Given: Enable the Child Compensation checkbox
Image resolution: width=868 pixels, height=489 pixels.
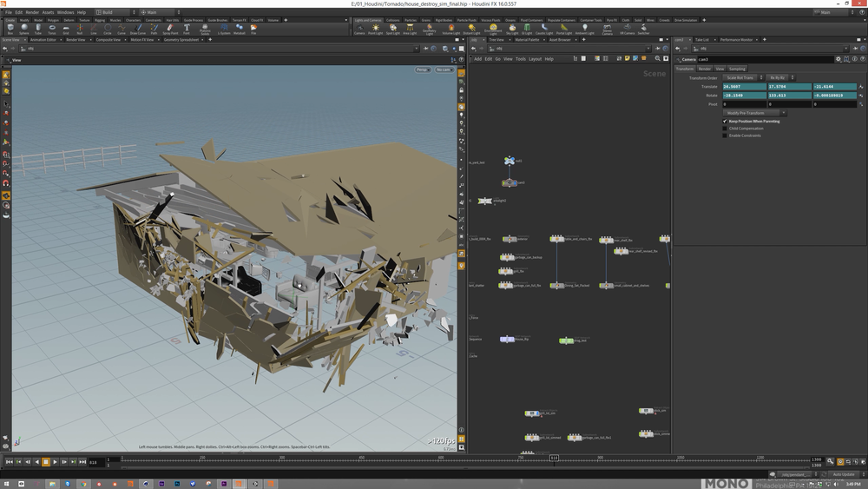Looking at the screenshot, I should 725,129.
